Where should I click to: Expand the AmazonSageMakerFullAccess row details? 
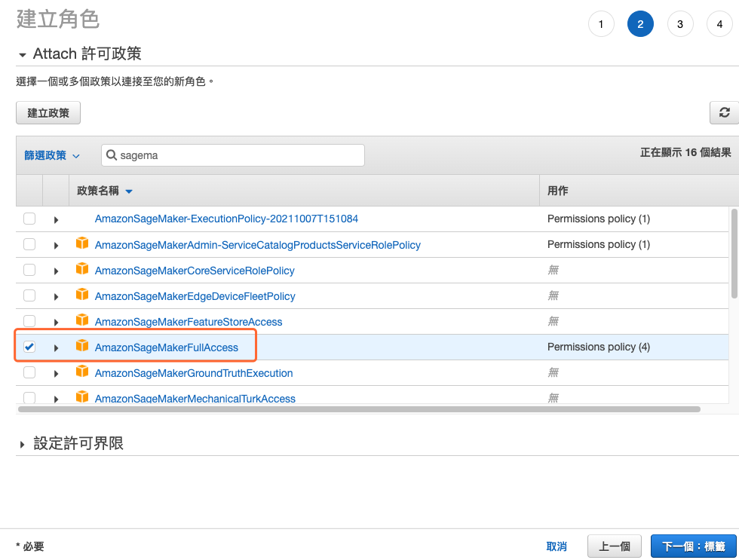click(x=56, y=348)
